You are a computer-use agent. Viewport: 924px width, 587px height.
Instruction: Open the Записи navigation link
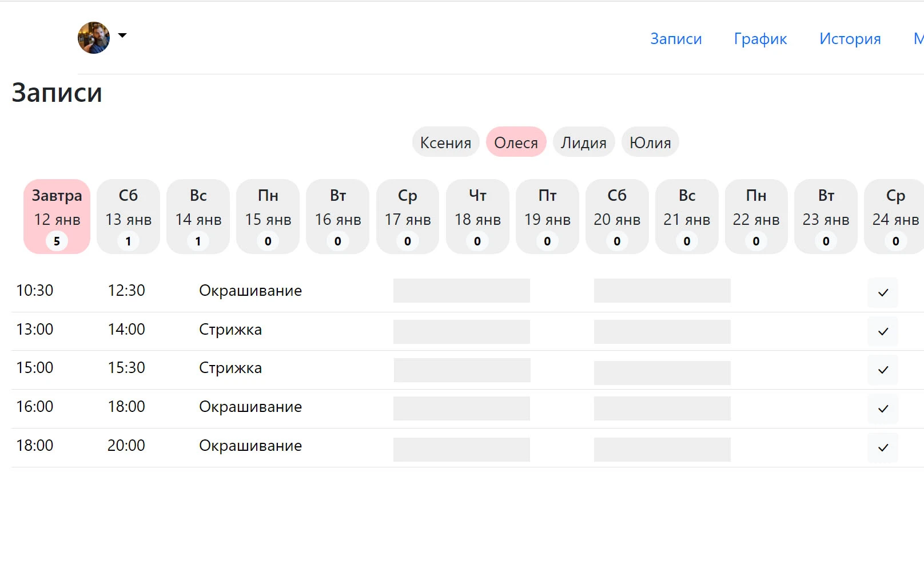676,38
